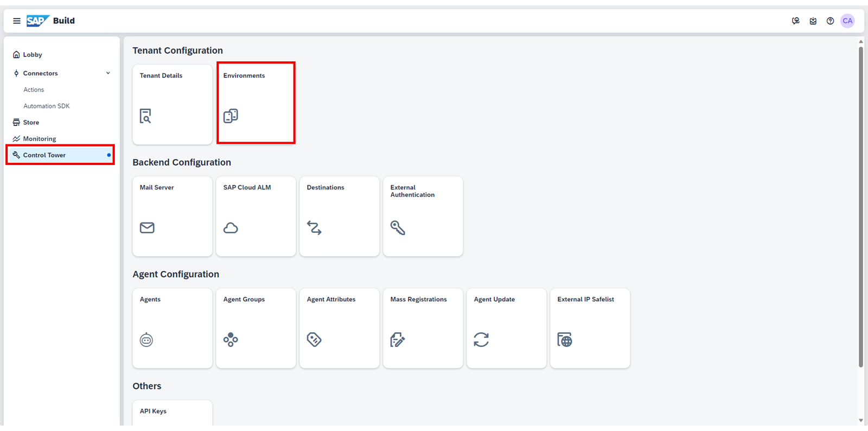The width and height of the screenshot is (868, 431).
Task: Click the scrollbar down arrow
Action: [x=860, y=420]
